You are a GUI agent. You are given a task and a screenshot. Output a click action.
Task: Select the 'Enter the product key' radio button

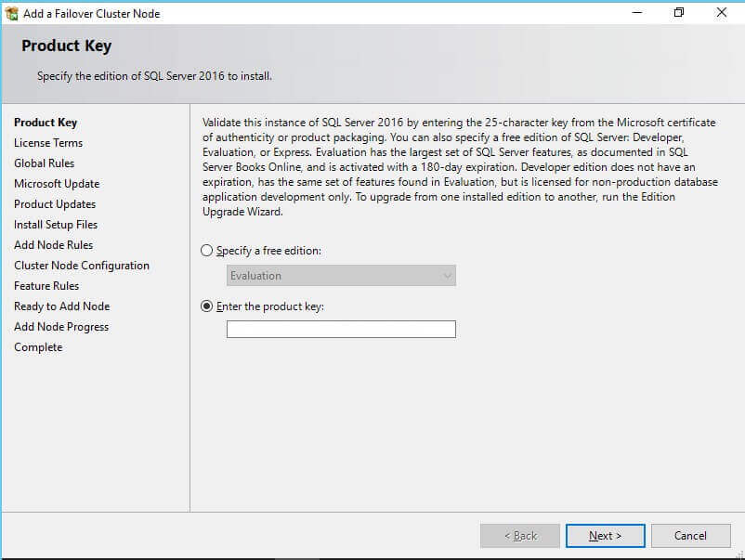[x=207, y=306]
